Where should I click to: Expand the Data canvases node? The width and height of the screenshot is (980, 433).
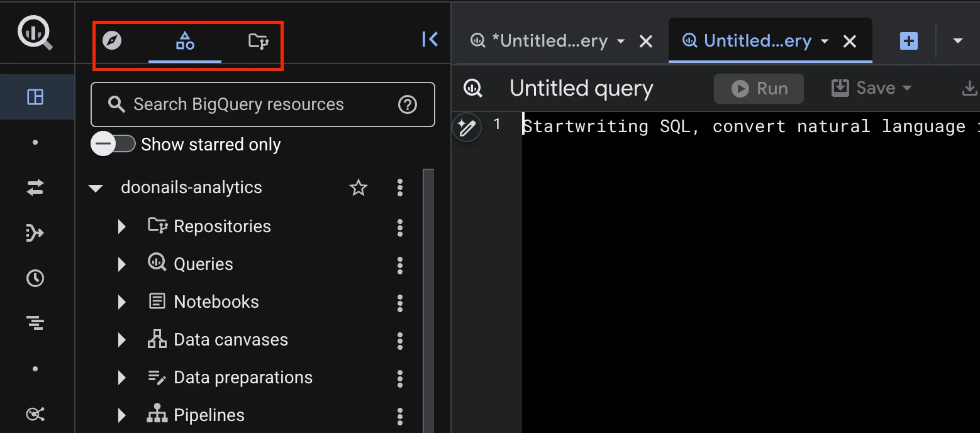[122, 340]
